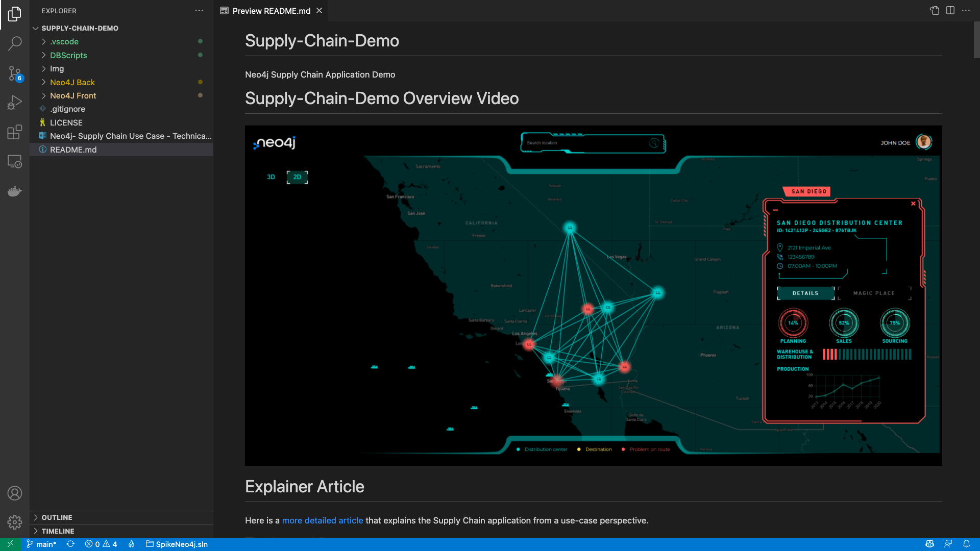Expand the Img folder
Viewport: 980px width, 551px height.
121,68
